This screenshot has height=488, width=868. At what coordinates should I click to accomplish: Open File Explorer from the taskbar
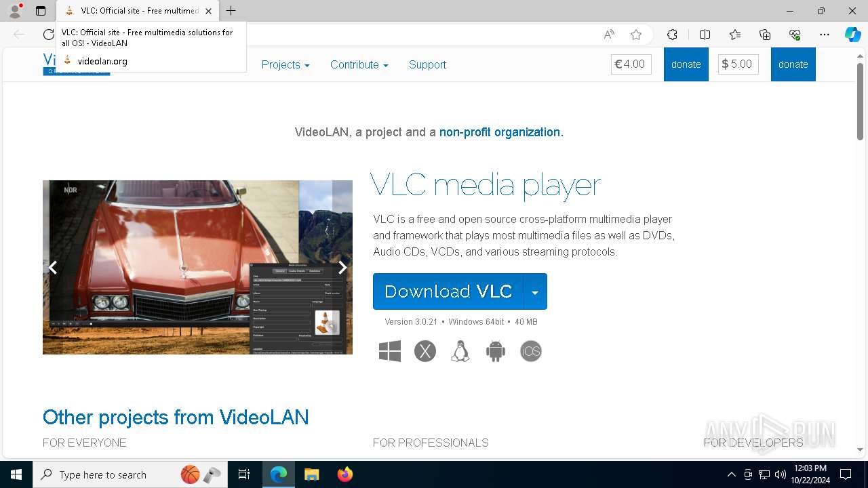click(x=312, y=474)
